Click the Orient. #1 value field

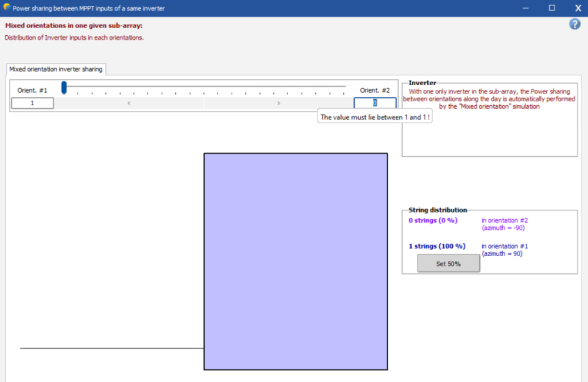tap(32, 103)
